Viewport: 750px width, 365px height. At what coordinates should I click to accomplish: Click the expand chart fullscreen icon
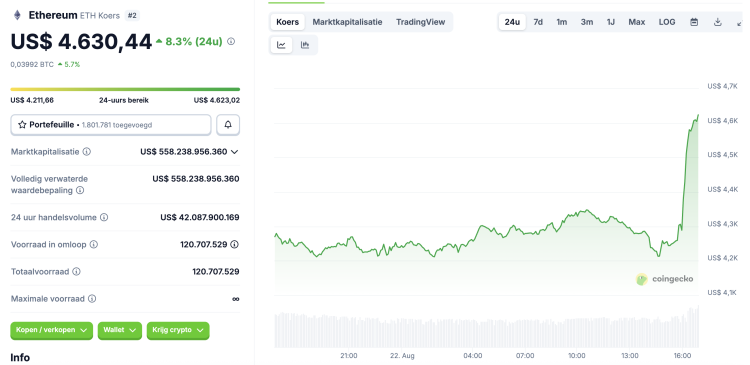740,22
